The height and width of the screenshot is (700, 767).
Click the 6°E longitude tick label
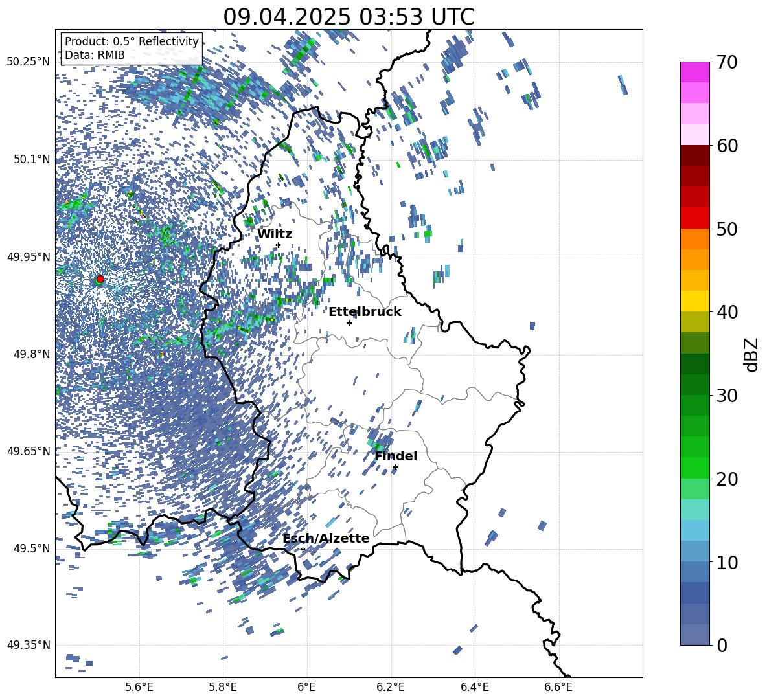click(x=306, y=687)
